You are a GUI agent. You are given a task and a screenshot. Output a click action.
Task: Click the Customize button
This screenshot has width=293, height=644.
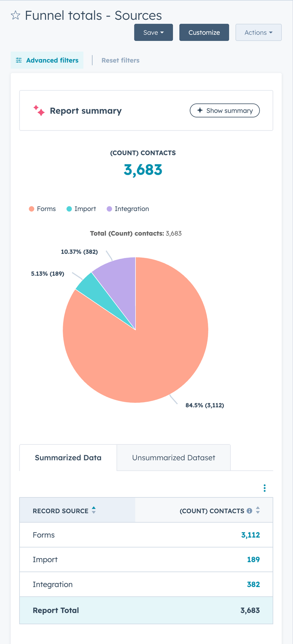[x=204, y=33]
